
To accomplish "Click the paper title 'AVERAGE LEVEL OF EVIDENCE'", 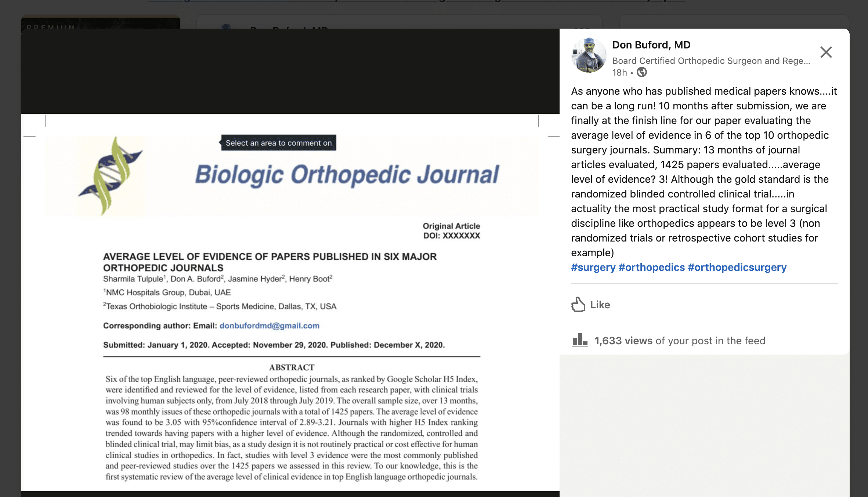I will pyautogui.click(x=270, y=262).
